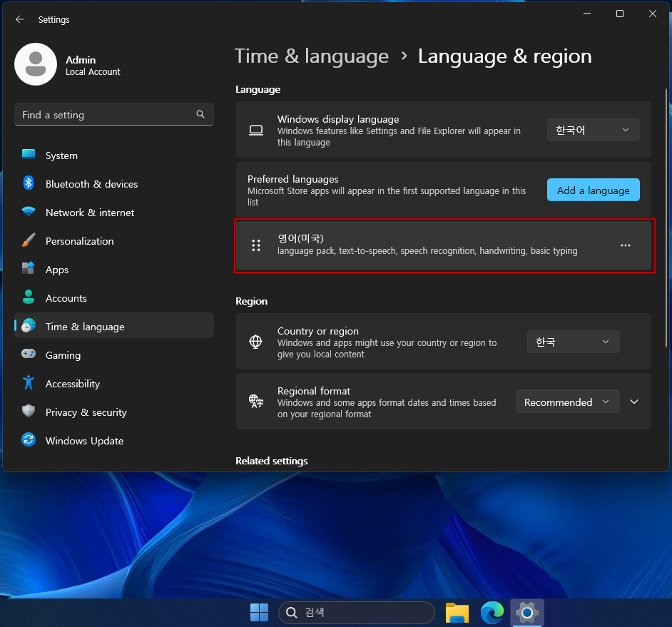Click the Find a setting search field
The height and width of the screenshot is (627, 672).
tap(114, 114)
